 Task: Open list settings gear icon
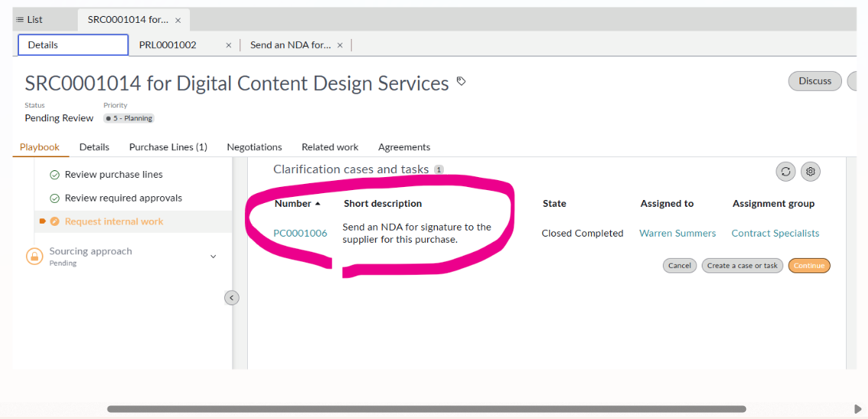point(811,172)
